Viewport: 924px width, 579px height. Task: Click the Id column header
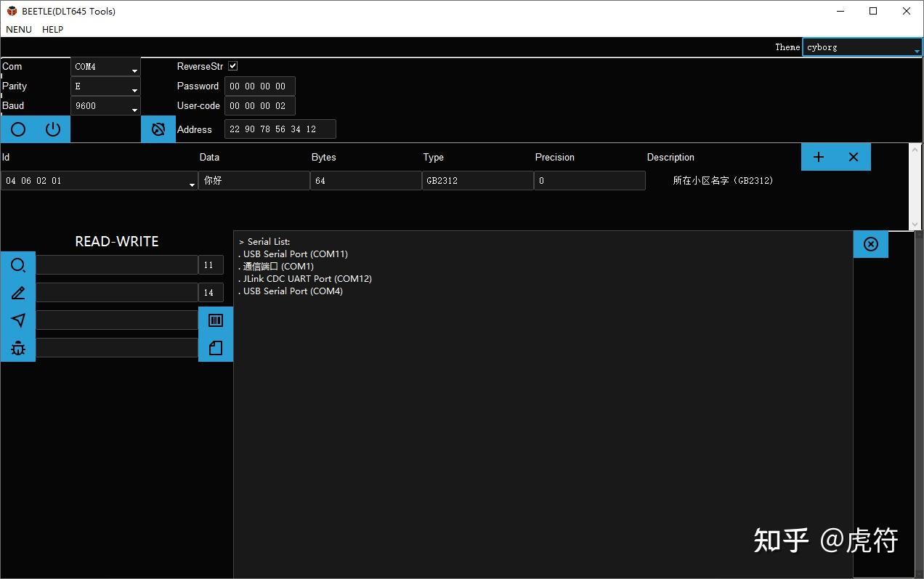[x=6, y=157]
